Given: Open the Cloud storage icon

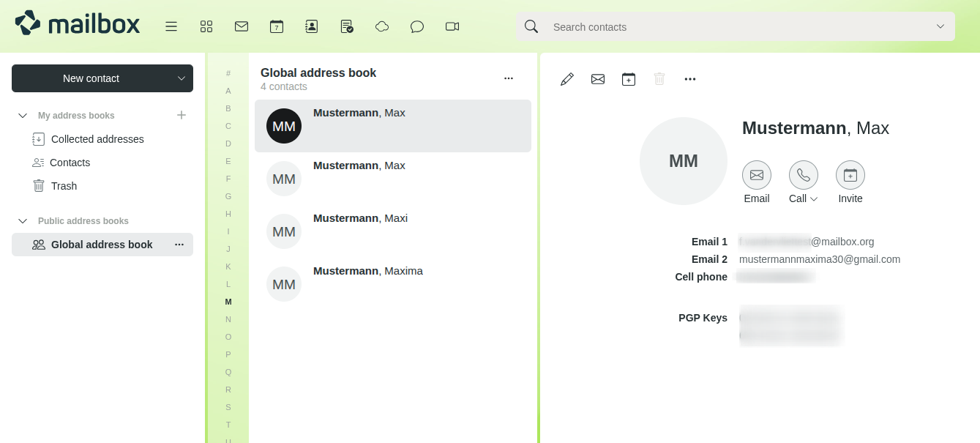Looking at the screenshot, I should point(382,26).
